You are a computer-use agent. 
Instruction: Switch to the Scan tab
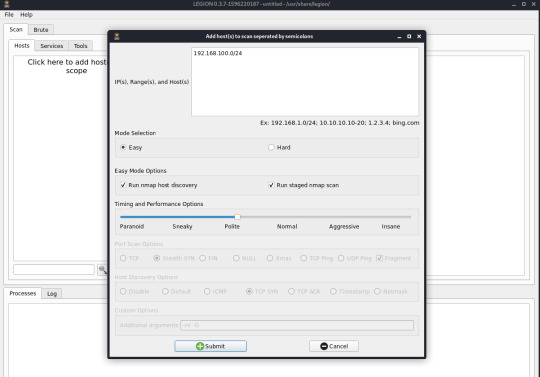click(16, 29)
